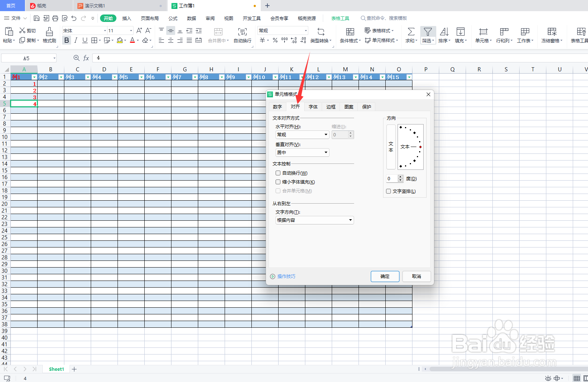This screenshot has height=382, width=588.
Task: Click font color red A icon
Action: [x=132, y=40]
